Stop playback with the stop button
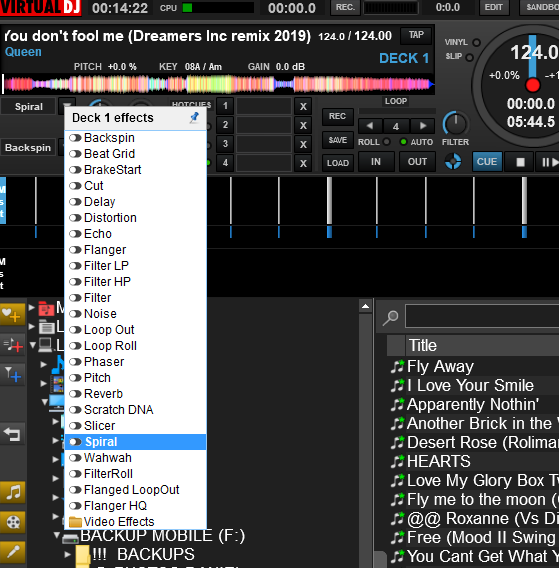The width and height of the screenshot is (559, 568). (x=520, y=162)
